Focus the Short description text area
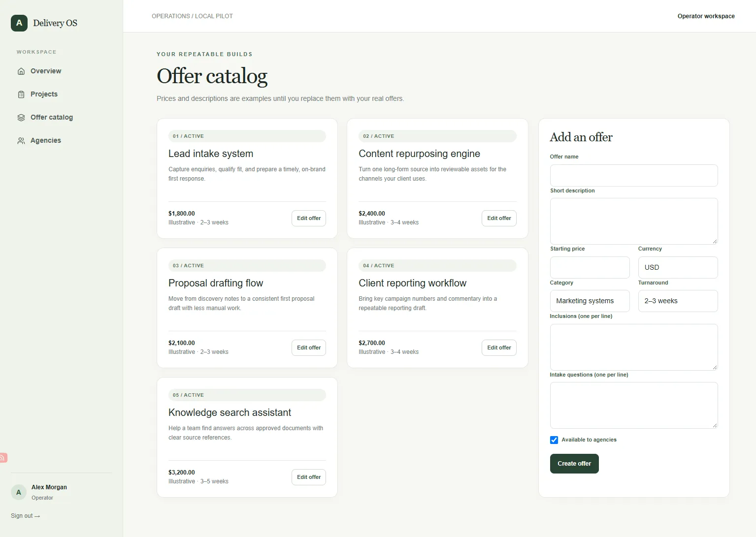756x537 pixels. pos(634,221)
